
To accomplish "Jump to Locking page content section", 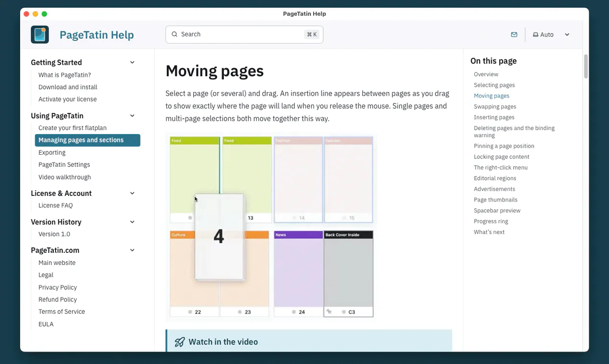I will tap(502, 157).
